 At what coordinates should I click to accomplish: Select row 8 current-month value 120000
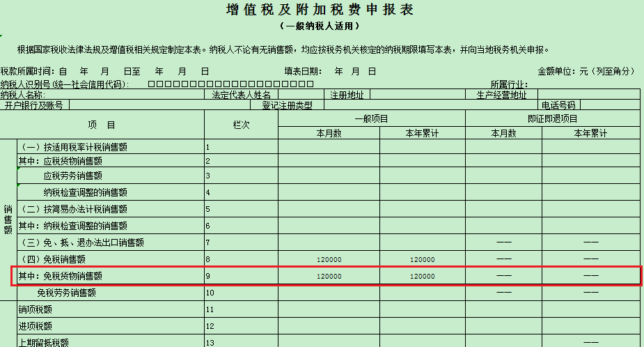329,259
